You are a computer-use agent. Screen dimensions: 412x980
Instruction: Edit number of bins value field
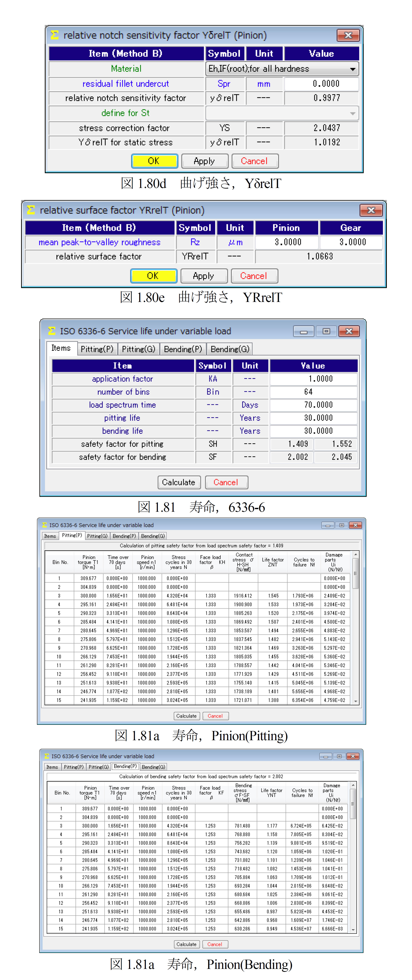tap(314, 392)
